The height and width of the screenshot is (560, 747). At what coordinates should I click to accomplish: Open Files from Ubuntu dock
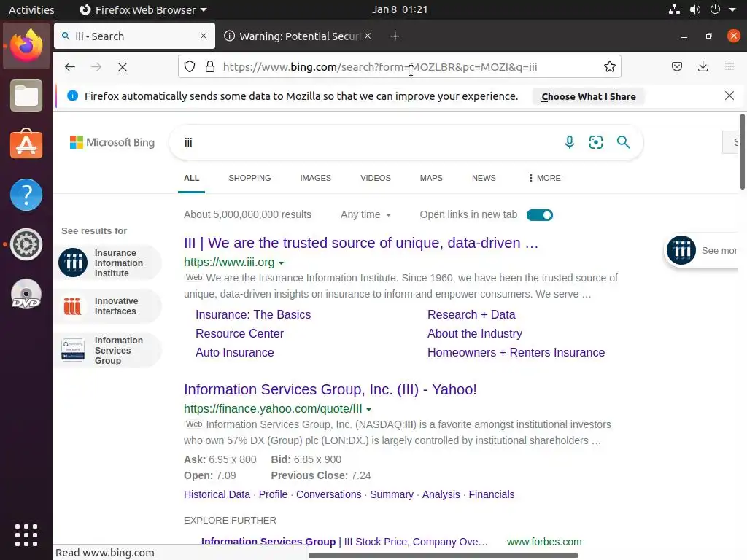coord(26,96)
